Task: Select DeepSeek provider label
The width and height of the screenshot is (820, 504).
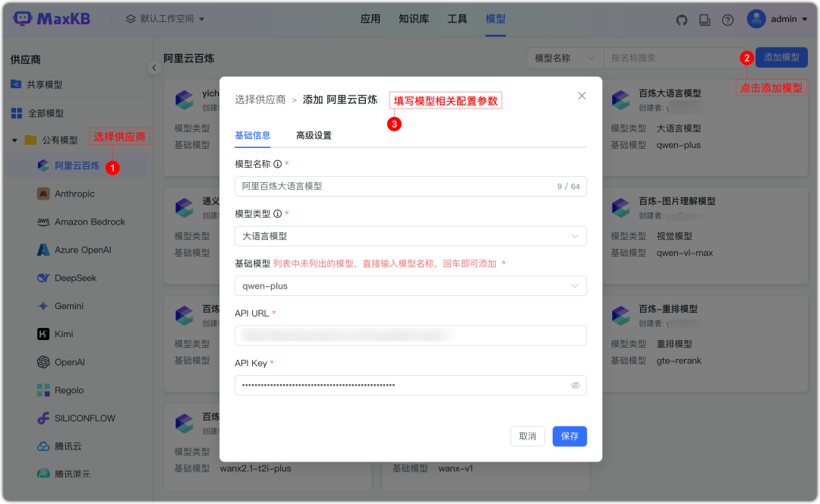Action: (x=76, y=278)
